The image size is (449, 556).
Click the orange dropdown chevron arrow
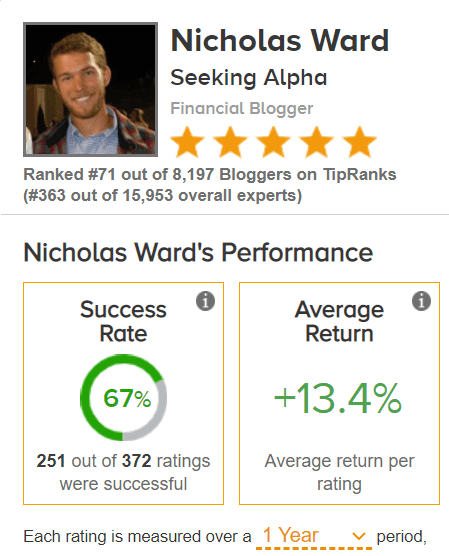pyautogui.click(x=359, y=536)
